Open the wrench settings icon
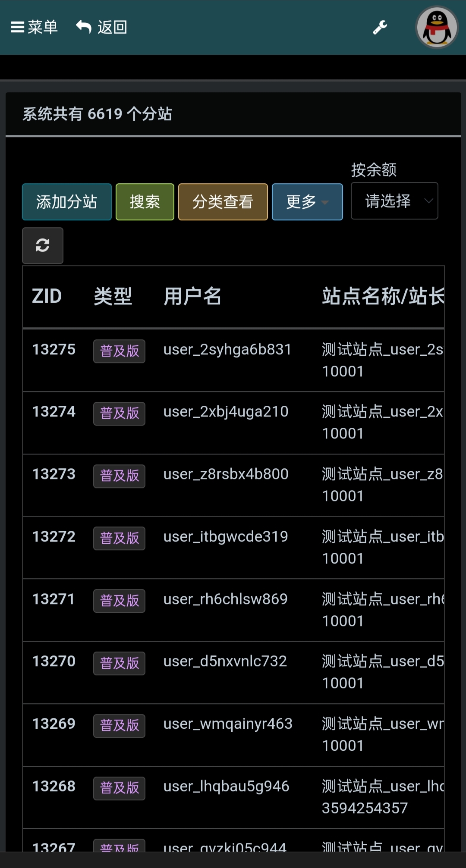The width and height of the screenshot is (466, 868). (x=380, y=28)
